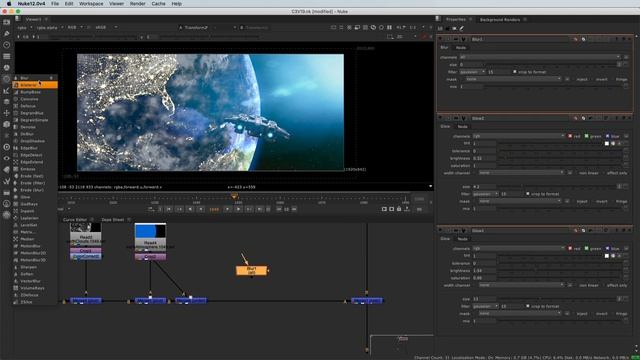Switch to Background Renders tab
This screenshot has height=360, width=640.
[x=500, y=20]
